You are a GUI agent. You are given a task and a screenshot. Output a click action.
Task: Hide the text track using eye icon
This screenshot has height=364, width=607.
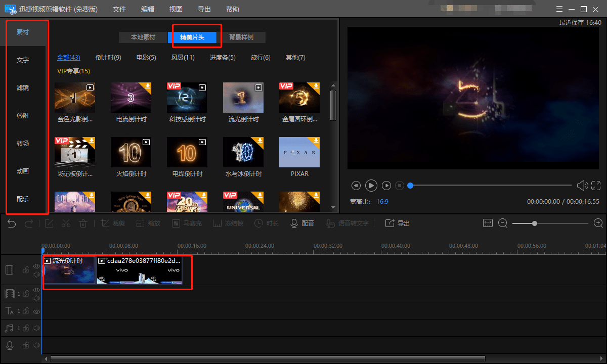[36, 311]
